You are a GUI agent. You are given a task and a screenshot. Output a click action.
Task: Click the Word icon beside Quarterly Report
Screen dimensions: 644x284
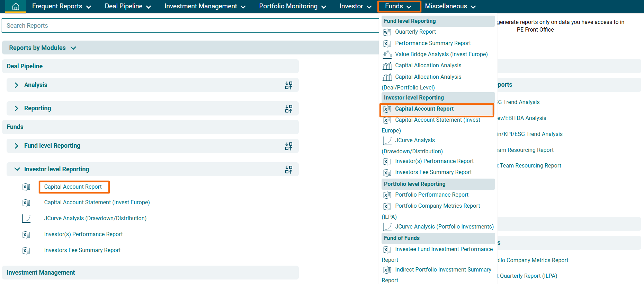[387, 32]
